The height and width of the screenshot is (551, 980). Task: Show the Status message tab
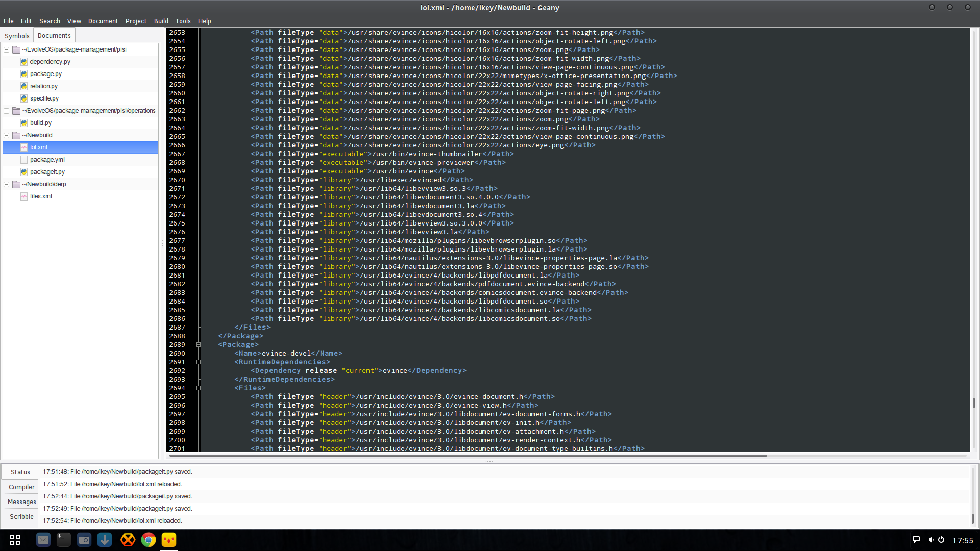coord(20,472)
